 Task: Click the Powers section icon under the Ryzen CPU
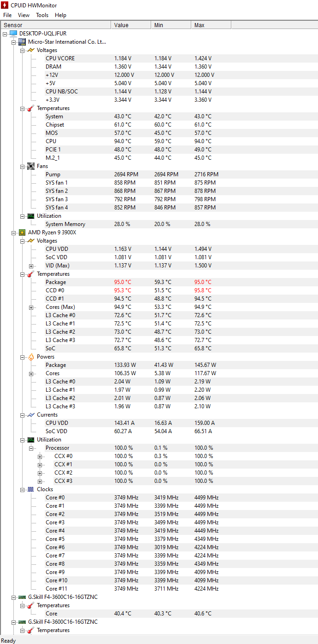pyautogui.click(x=30, y=356)
